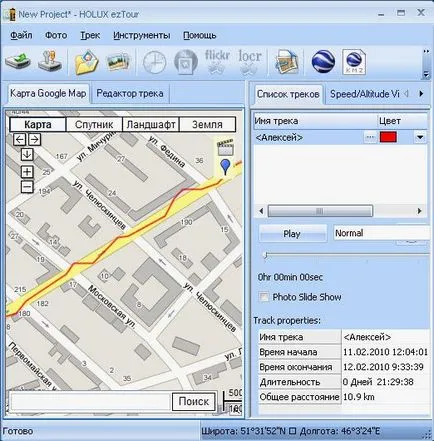The image size is (434, 441).
Task: Click the flickr upload icon
Action: [217, 62]
